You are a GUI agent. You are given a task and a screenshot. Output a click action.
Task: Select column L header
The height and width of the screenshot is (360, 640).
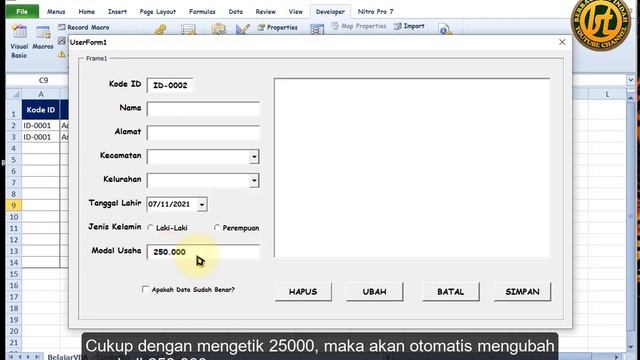tap(607, 94)
